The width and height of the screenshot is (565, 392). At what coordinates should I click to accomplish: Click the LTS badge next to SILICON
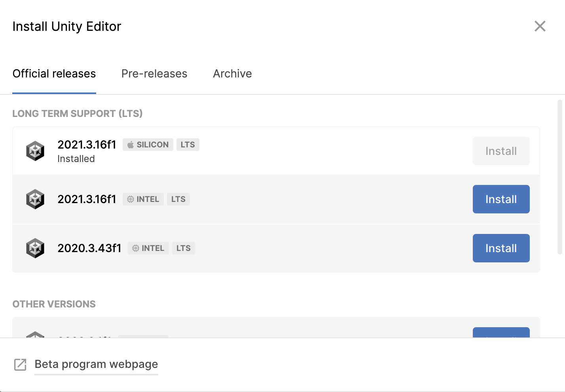(x=188, y=145)
